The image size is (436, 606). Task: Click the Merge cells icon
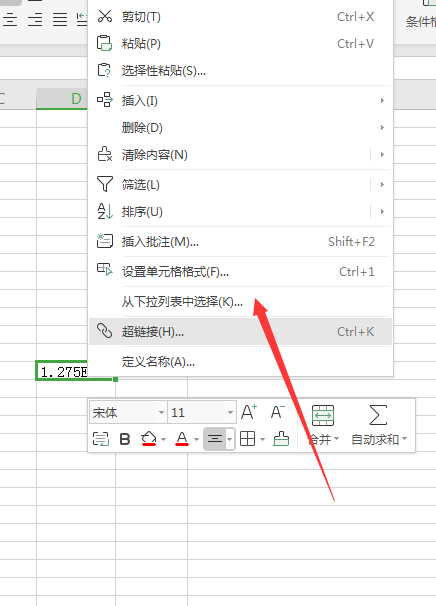[323, 415]
